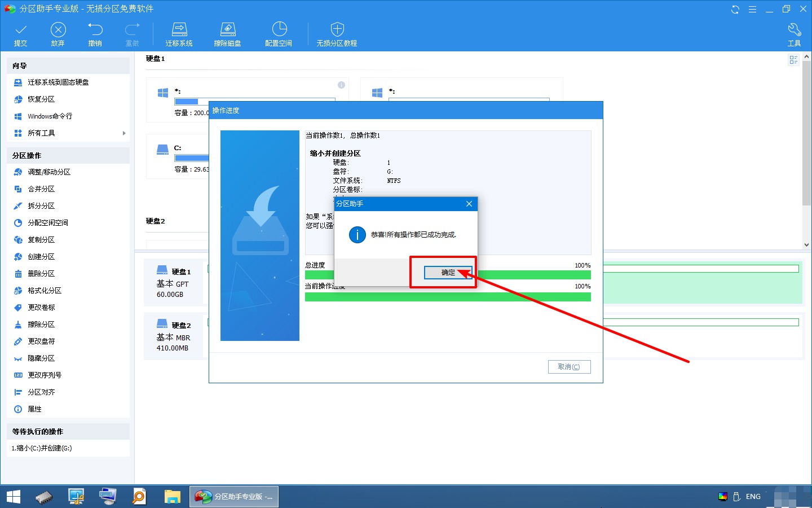The image size is (812, 508).
Task: Open the 工具 tools icon at top right
Action: pos(794,35)
